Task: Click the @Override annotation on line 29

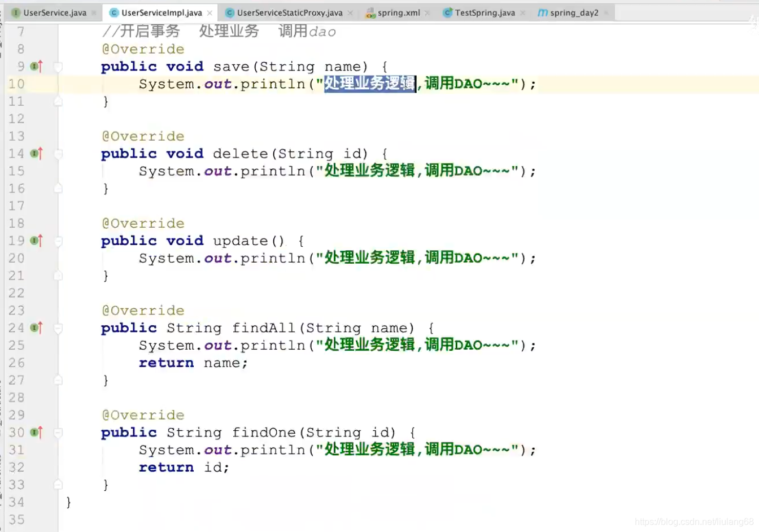Action: 143,415
